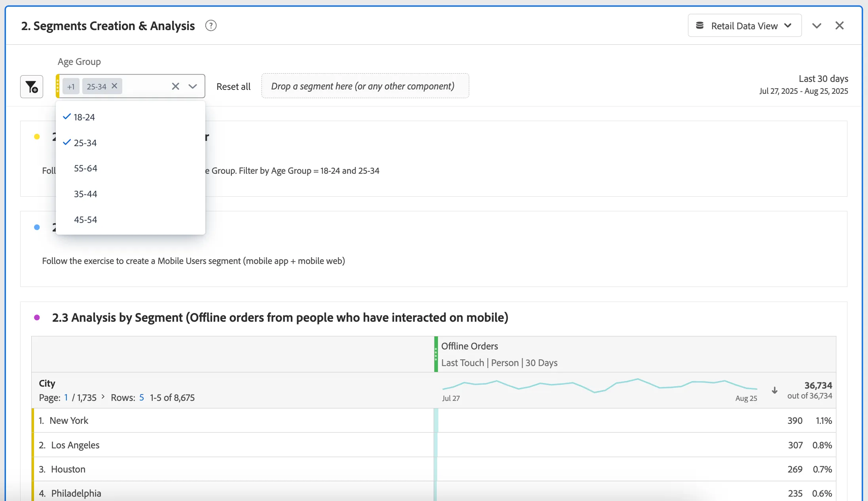
Task: Close the Segments Creation & Analysis panel
Action: coord(840,25)
